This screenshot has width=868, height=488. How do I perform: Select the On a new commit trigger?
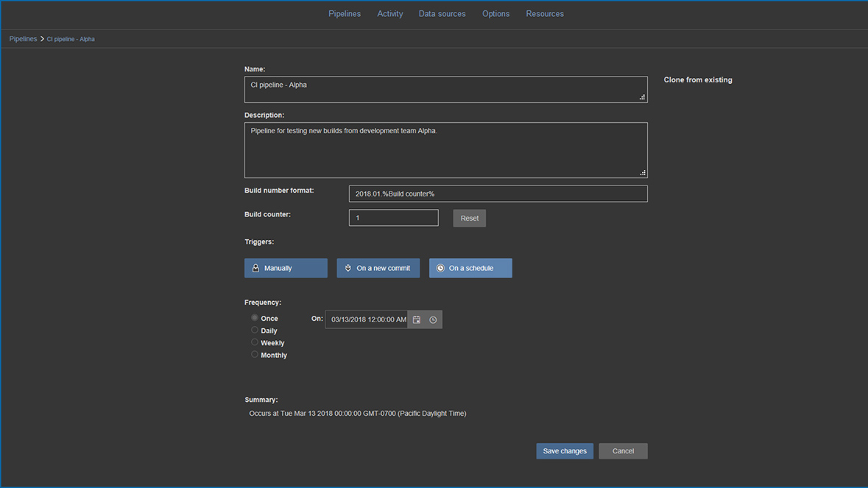coord(378,268)
